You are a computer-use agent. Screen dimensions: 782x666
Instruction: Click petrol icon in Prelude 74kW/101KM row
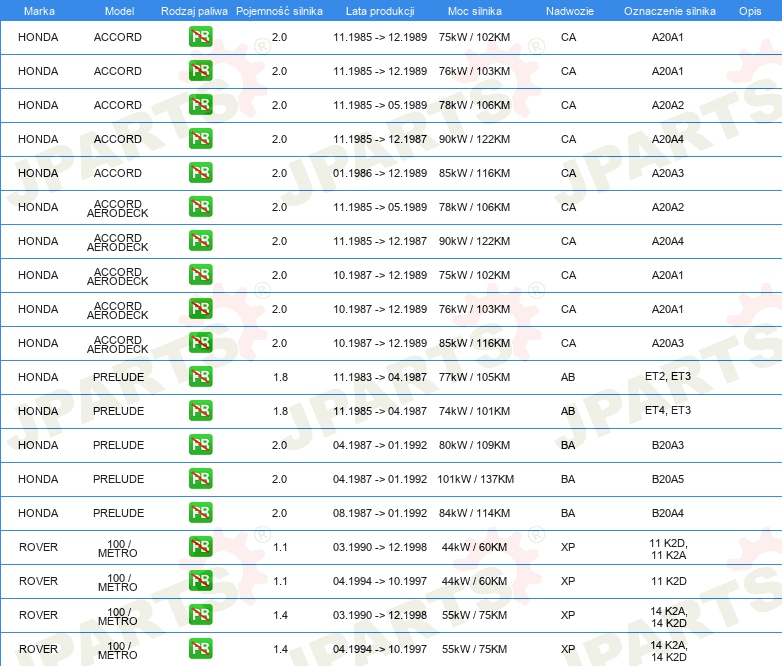pos(200,410)
